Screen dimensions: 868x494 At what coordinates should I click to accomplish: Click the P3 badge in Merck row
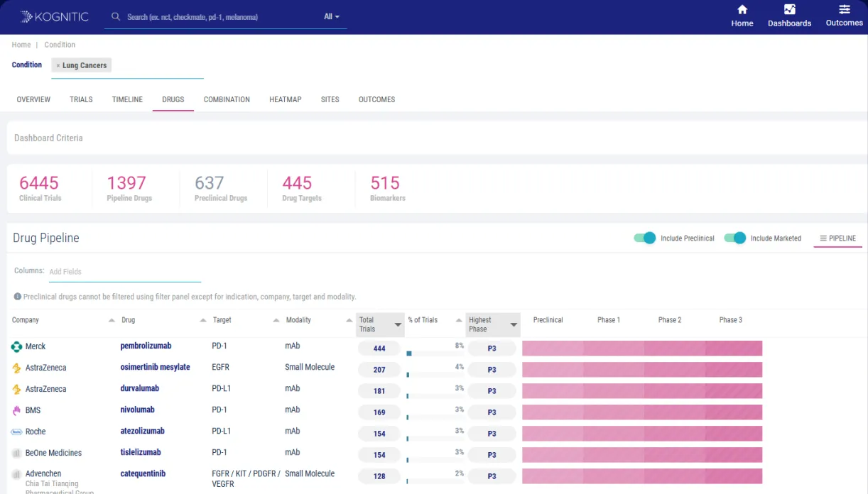[x=492, y=348]
